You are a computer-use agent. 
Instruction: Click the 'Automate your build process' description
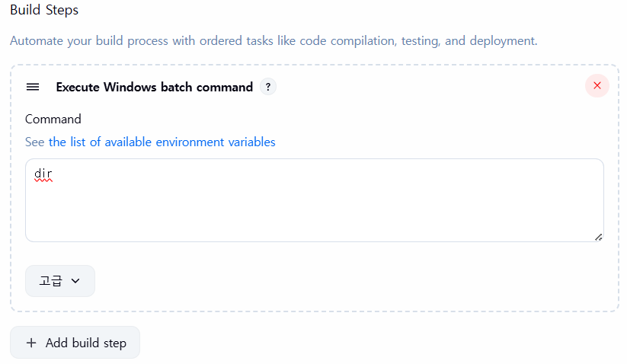click(274, 41)
